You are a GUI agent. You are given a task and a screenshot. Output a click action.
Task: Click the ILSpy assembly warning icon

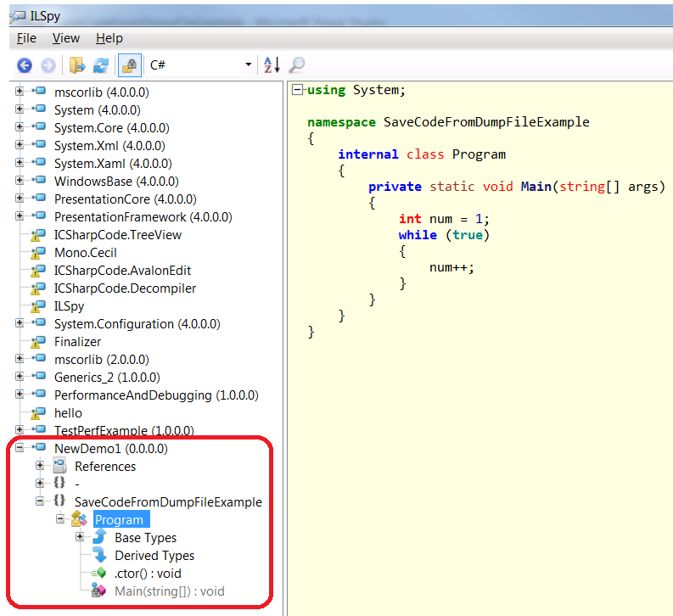point(38,306)
